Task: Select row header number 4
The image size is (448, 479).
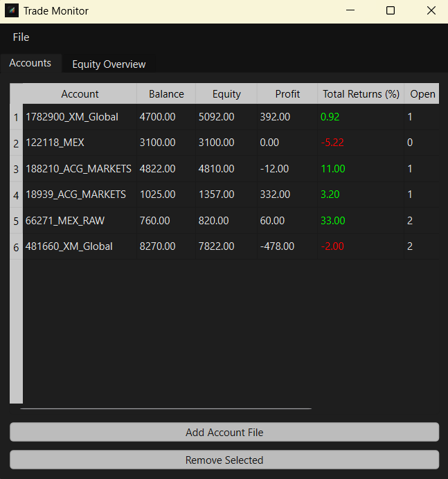Action: click(x=16, y=195)
